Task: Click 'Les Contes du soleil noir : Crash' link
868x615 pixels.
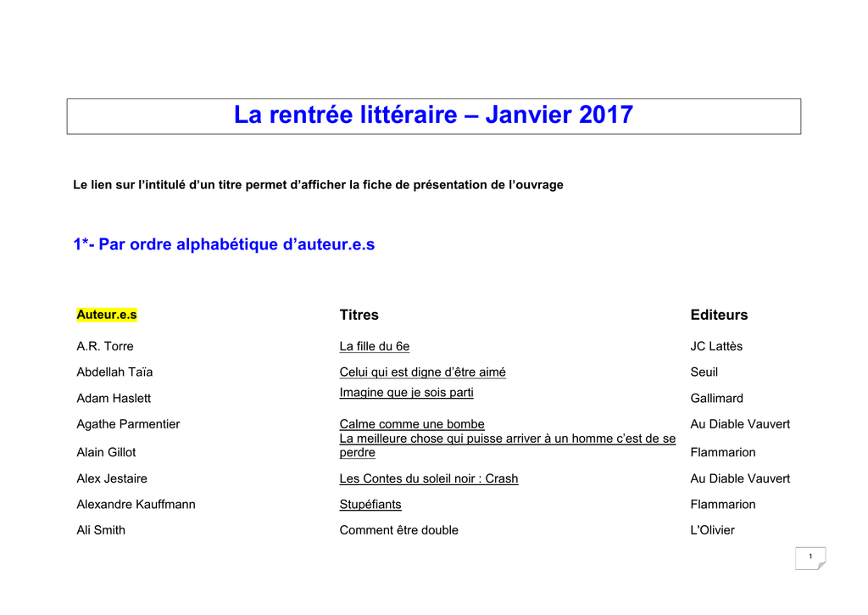Action: click(428, 478)
